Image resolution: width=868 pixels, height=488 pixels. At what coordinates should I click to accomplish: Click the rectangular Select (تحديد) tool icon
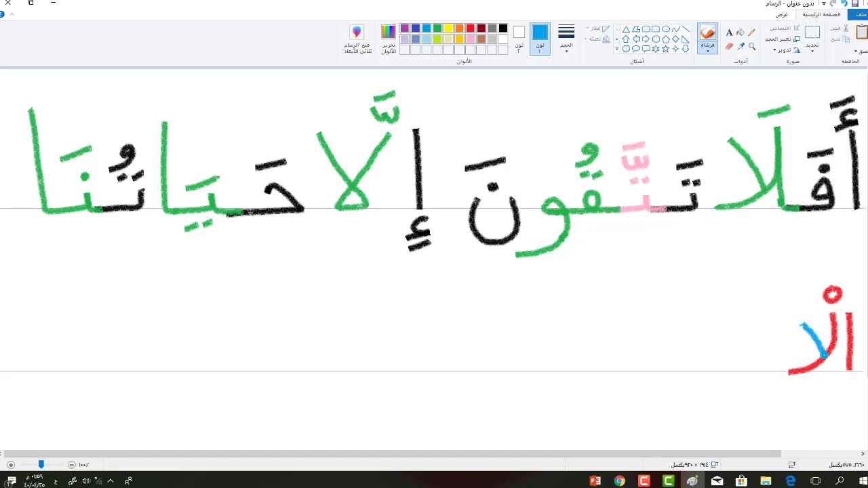(812, 32)
